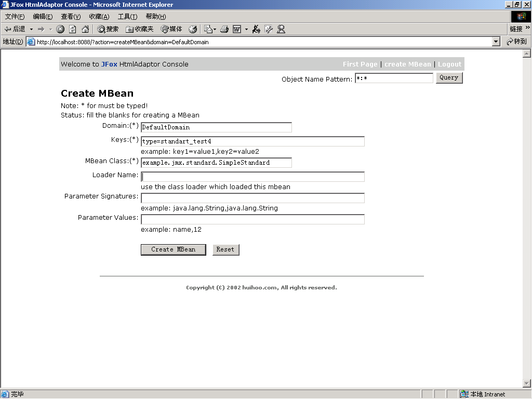Click the page icon in the address bar
This screenshot has height=399, width=532.
click(x=31, y=42)
